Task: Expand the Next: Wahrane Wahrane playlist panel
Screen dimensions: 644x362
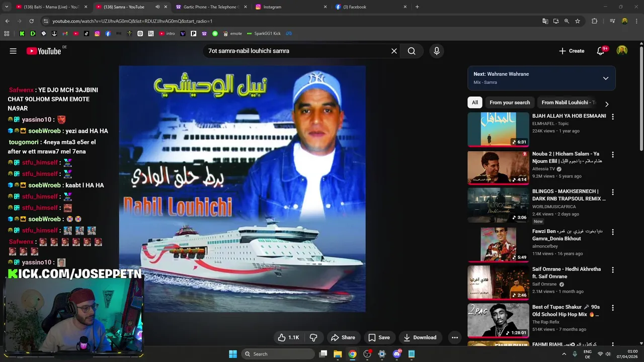Action: coord(606,78)
